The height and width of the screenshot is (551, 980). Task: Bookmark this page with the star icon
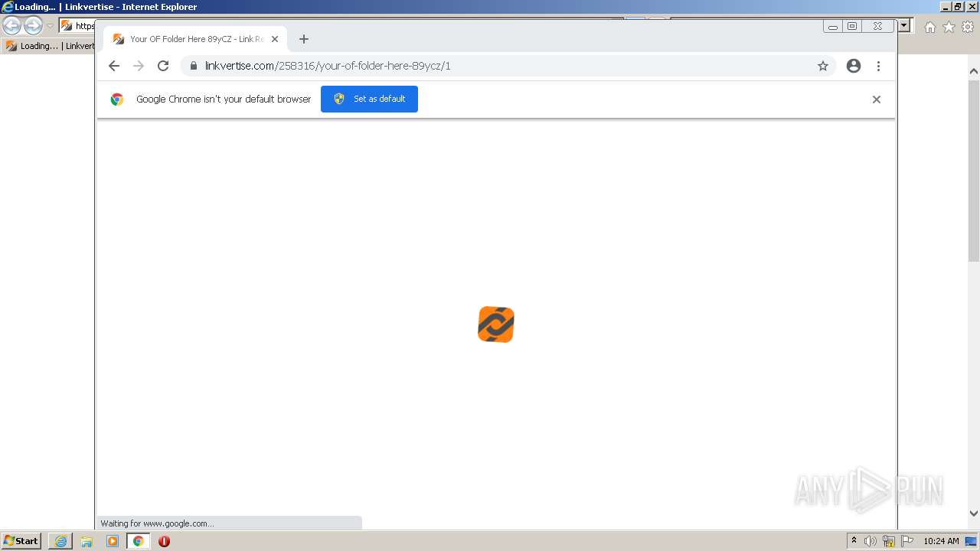coord(823,66)
